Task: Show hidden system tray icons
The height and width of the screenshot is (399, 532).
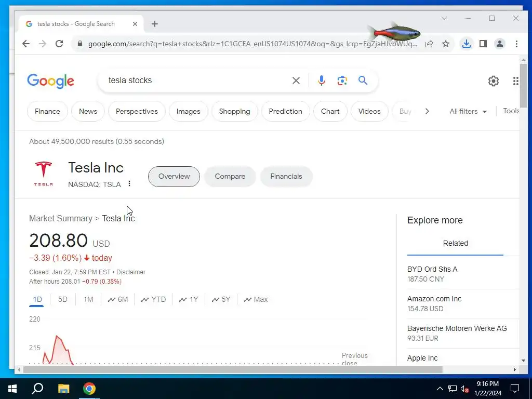Action: (440, 389)
